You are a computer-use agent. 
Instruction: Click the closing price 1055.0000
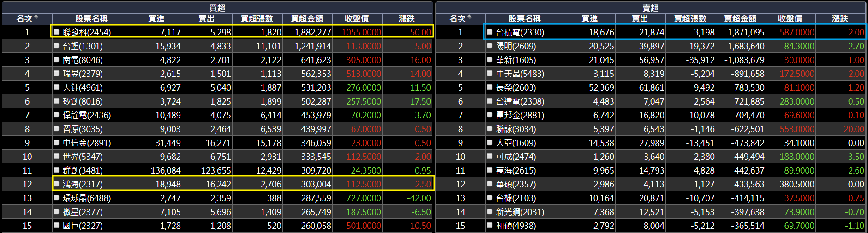point(361,32)
